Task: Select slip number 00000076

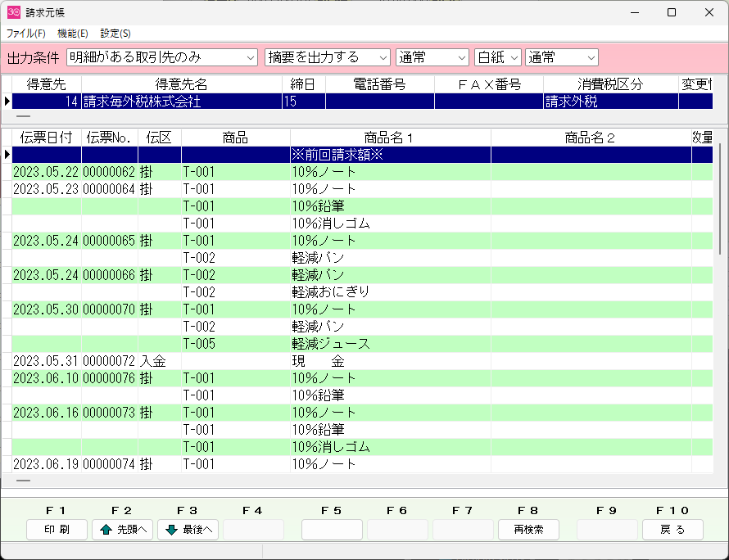Action: coord(109,378)
